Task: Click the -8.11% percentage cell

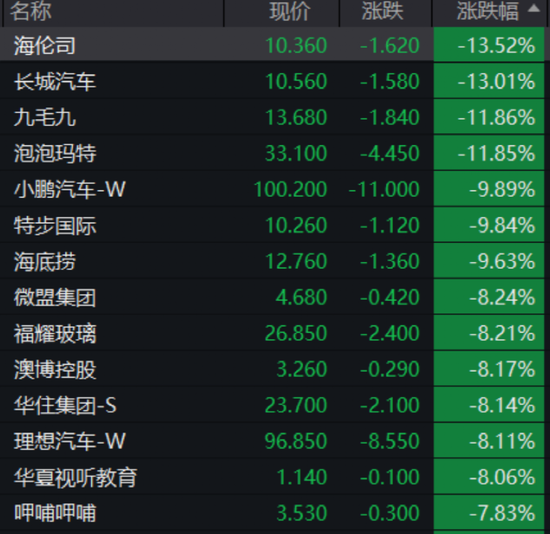Action: [x=489, y=441]
